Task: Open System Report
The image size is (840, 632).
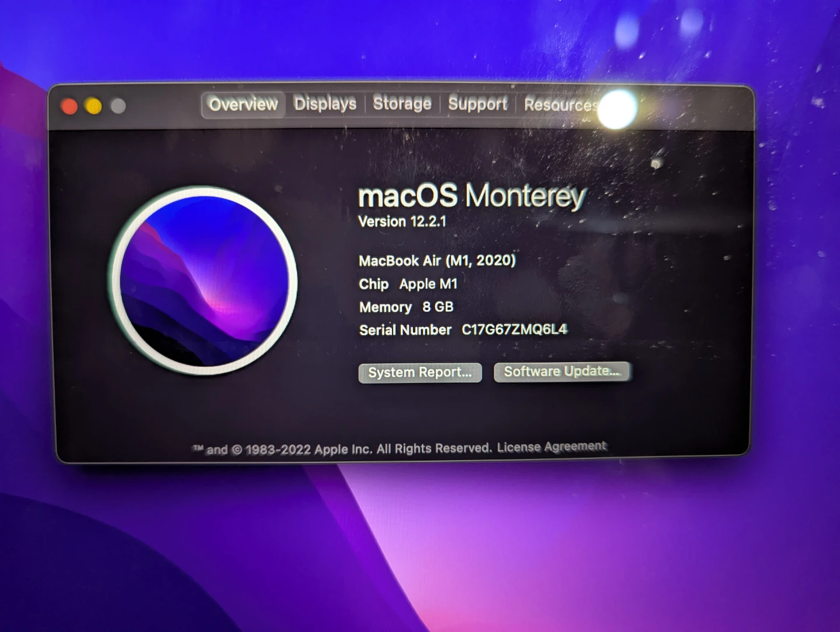Action: [420, 373]
